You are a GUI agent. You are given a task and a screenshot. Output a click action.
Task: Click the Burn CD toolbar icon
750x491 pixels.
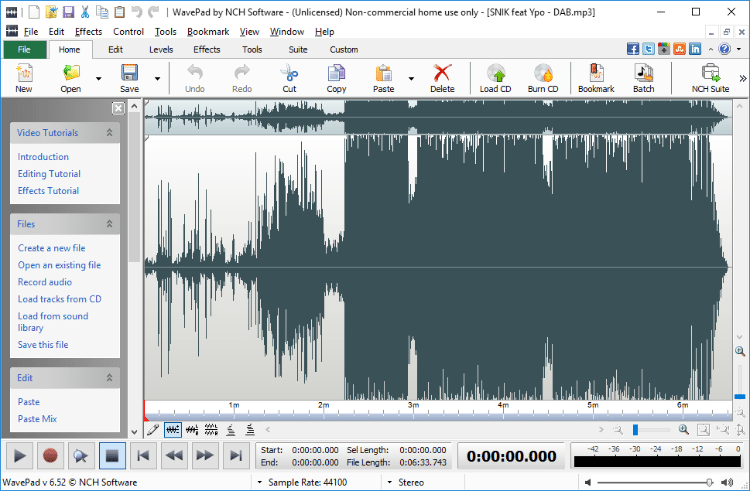point(543,78)
